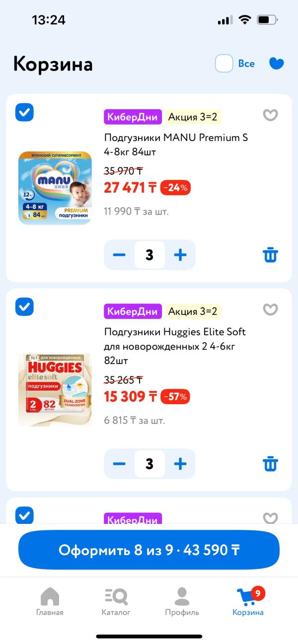Uncheck the third cart item checkbox
This screenshot has width=298, height=644.
pos(24,515)
